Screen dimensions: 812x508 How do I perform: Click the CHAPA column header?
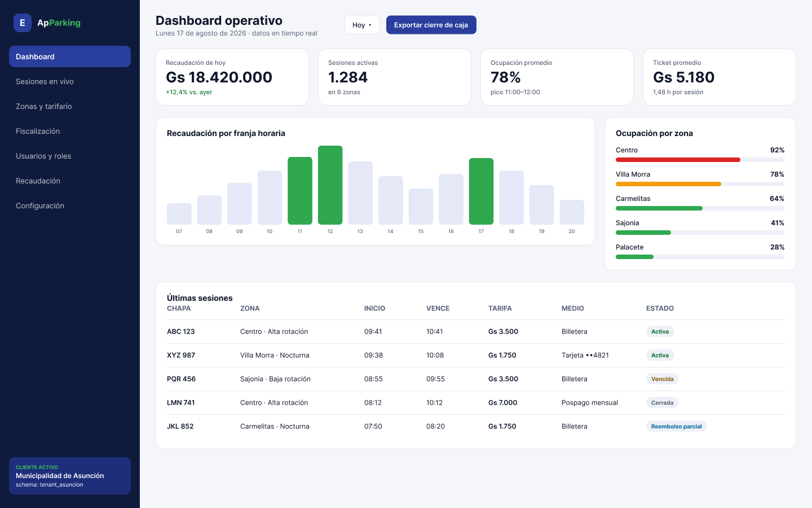pyautogui.click(x=179, y=309)
